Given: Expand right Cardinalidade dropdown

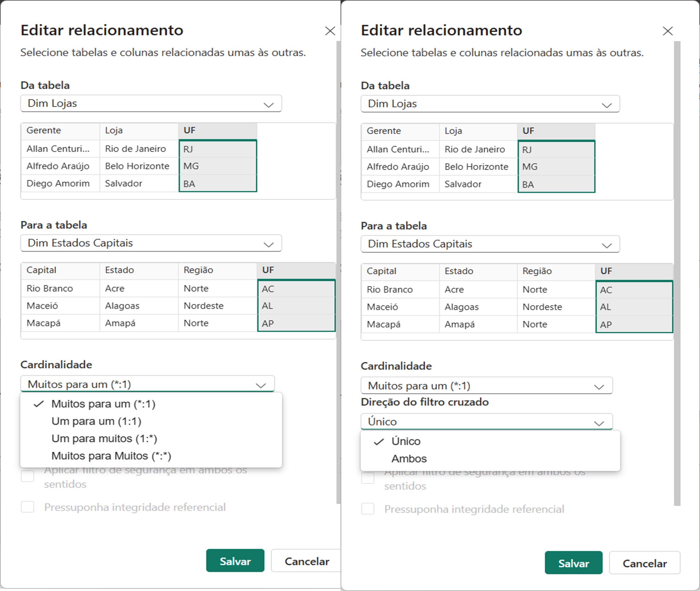Looking at the screenshot, I should click(486, 386).
